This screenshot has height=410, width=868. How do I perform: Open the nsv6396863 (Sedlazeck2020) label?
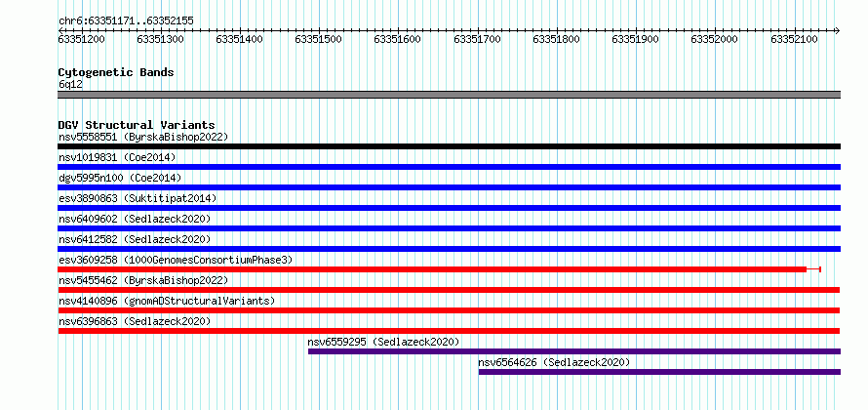[x=135, y=321]
